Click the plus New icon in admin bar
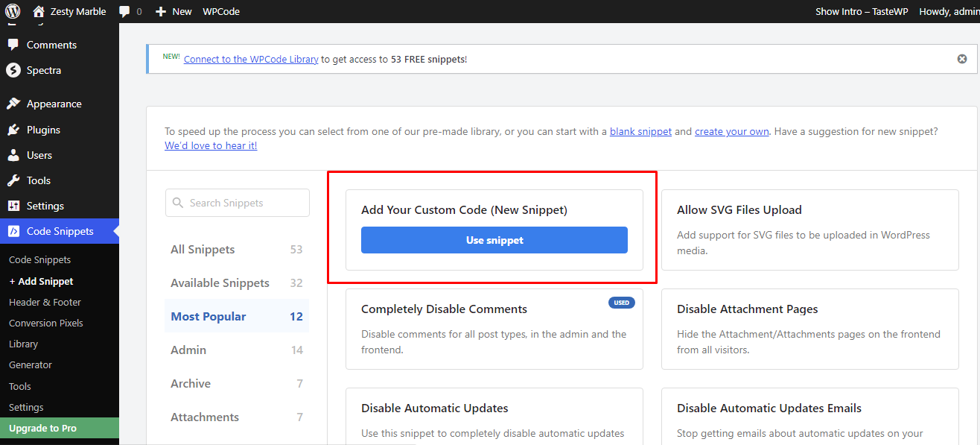980x445 pixels. tap(160, 11)
